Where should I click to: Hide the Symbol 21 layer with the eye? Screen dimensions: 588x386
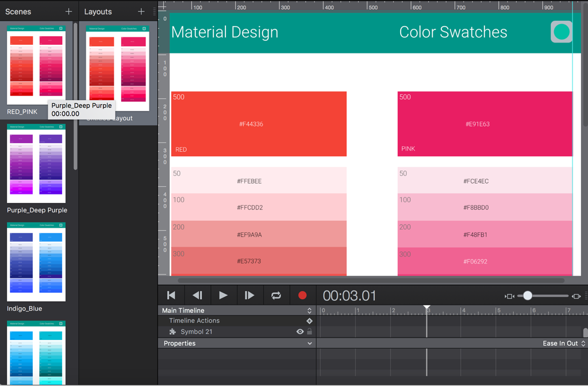[x=299, y=331]
